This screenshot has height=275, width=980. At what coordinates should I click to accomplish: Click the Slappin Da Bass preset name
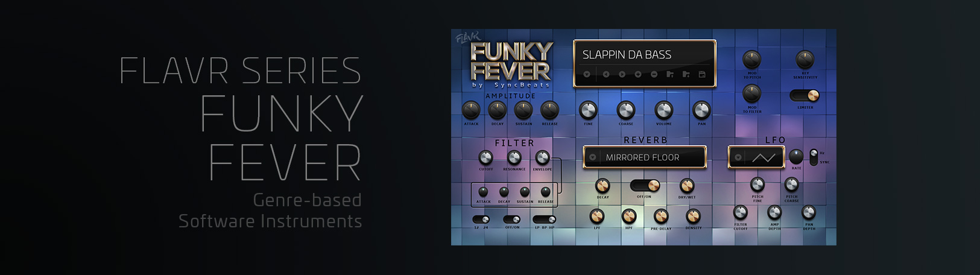627,55
